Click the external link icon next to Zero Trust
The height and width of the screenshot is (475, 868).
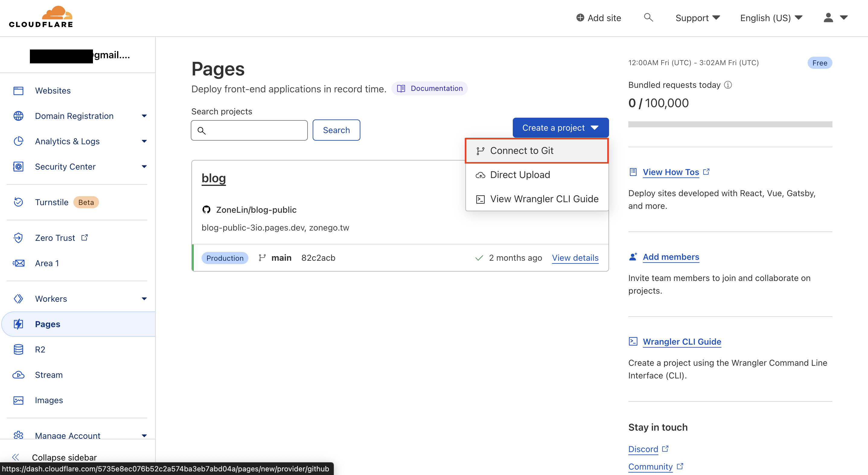pyautogui.click(x=85, y=238)
